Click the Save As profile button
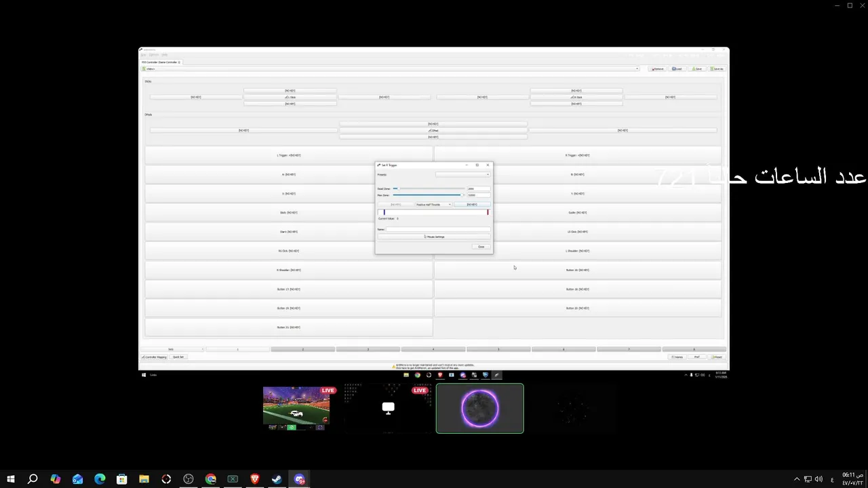 coord(717,68)
